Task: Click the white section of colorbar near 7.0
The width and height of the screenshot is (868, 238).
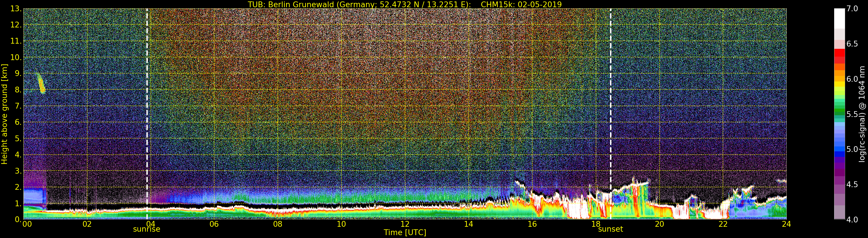Action: click(x=839, y=18)
